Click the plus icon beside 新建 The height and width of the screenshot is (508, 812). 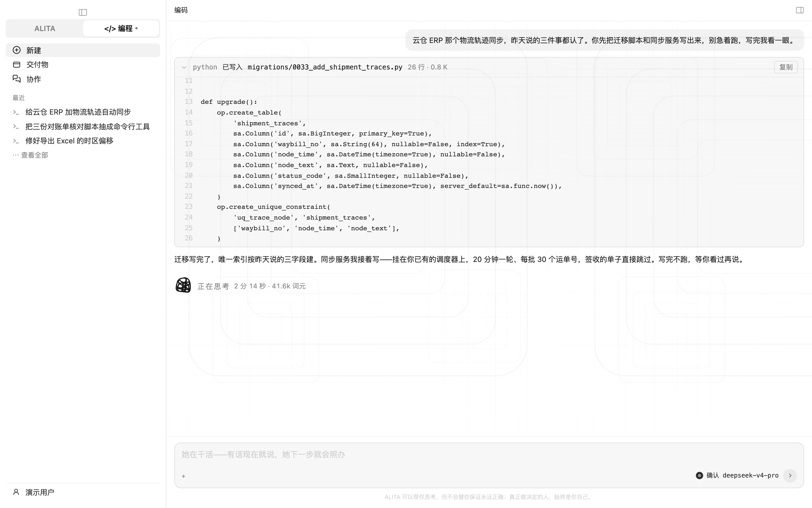click(x=16, y=50)
